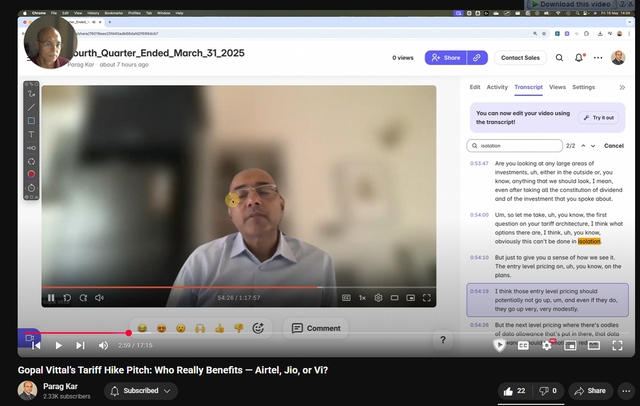This screenshot has width=640, height=406.
Task: Switch to the Activity tab
Action: 497,88
